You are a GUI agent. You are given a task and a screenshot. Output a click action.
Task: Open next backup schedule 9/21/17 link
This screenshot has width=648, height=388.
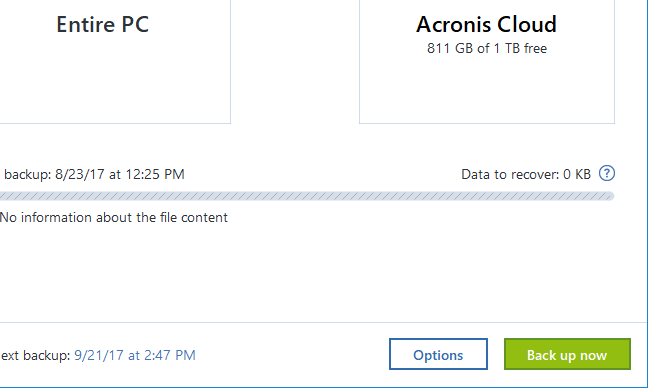tap(134, 355)
